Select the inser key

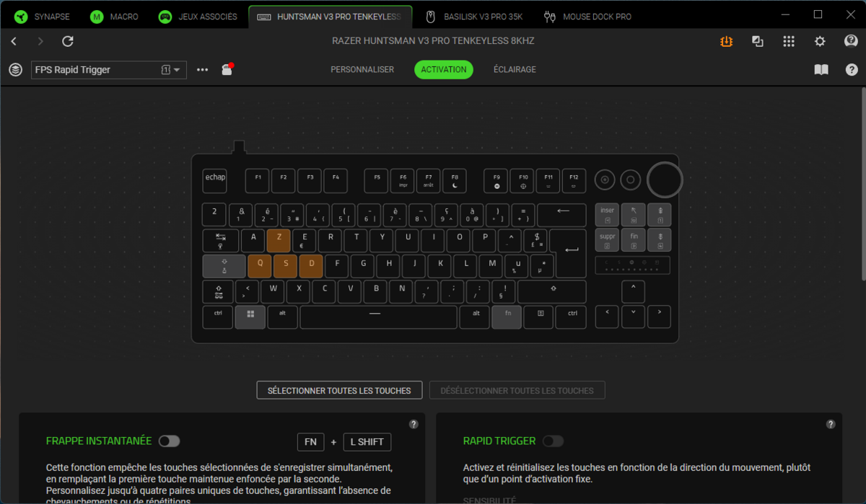point(608,215)
